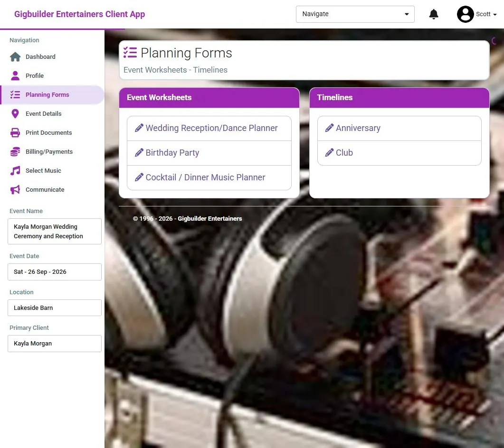Click Gigbuilder Entertainers Client App title
This screenshot has height=448, width=504.
(x=80, y=14)
